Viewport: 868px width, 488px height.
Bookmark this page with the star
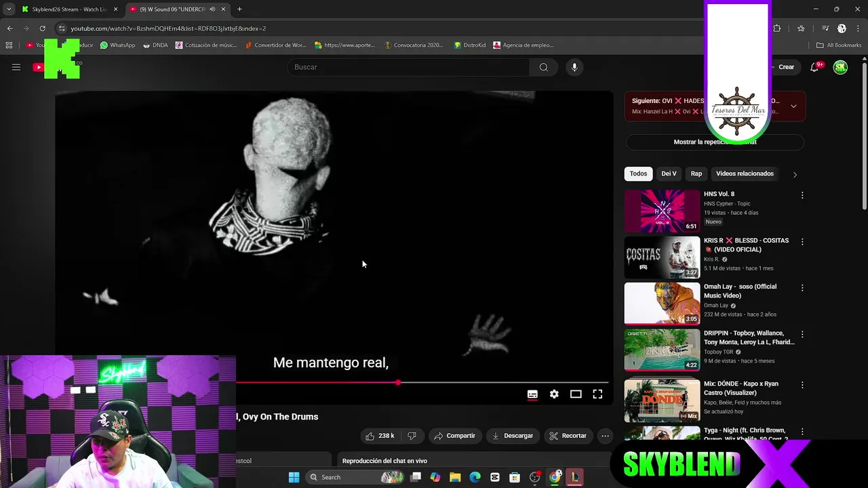click(x=801, y=28)
